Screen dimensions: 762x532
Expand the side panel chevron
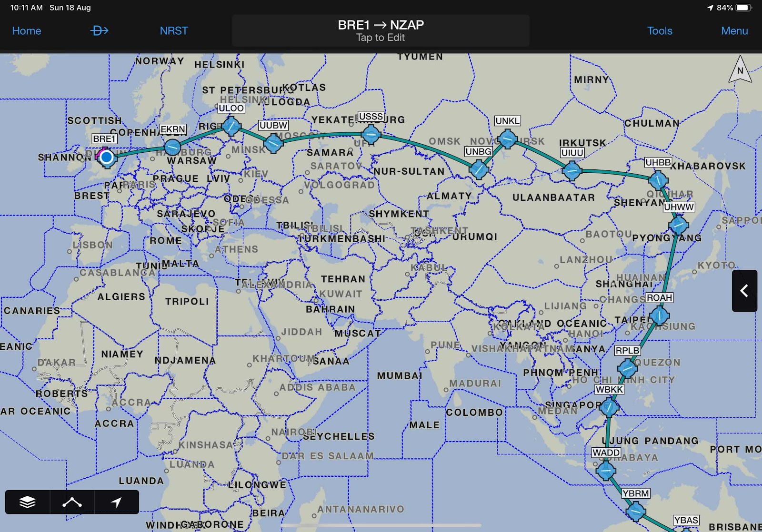tap(744, 291)
